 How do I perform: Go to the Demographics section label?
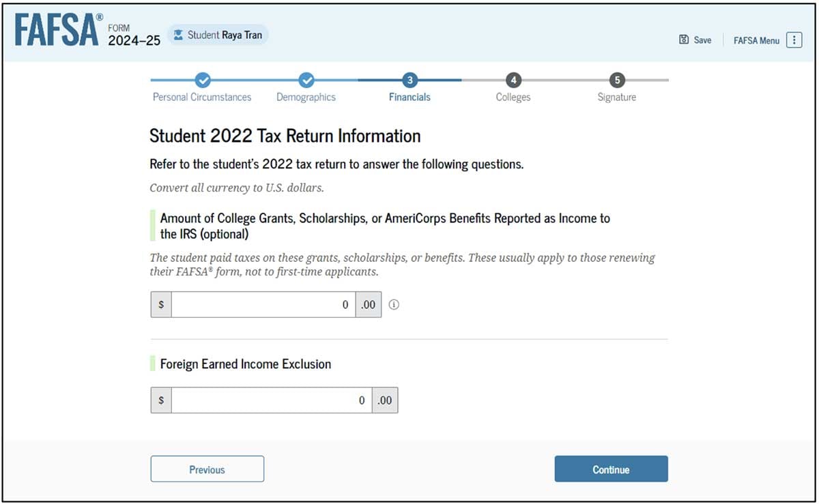pos(306,97)
